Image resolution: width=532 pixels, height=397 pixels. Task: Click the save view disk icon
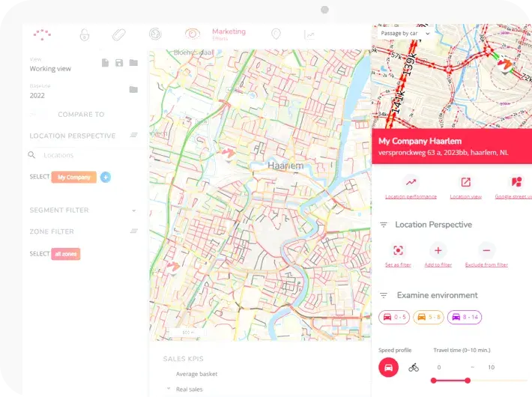coord(119,63)
